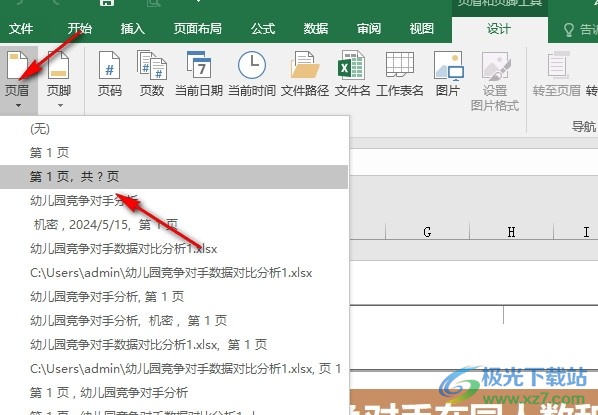Switch to the 开始 tab

(80, 29)
